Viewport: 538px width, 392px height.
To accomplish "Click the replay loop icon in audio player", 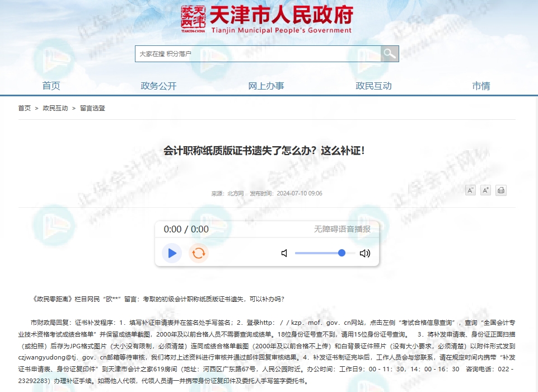I will point(198,253).
